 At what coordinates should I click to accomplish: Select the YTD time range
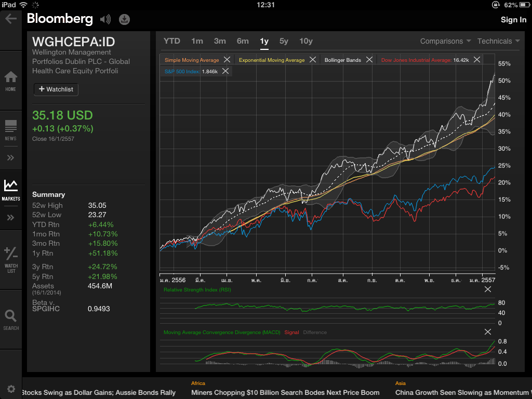171,41
